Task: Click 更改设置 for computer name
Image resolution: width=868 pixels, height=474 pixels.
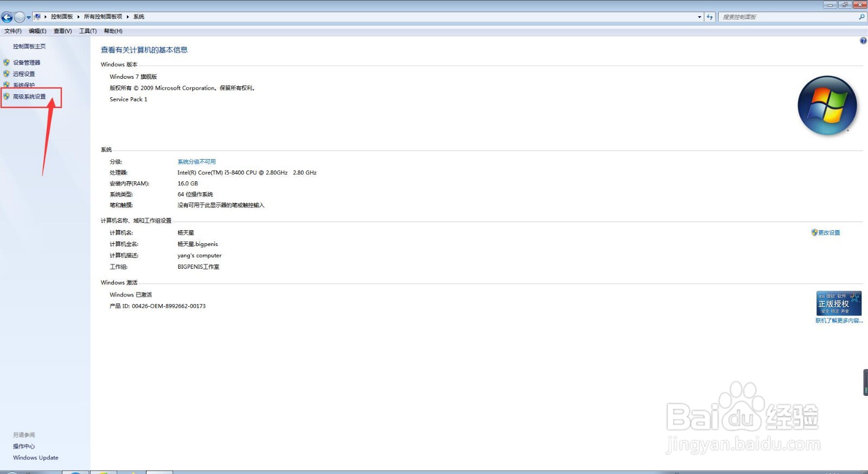Action: (x=829, y=232)
